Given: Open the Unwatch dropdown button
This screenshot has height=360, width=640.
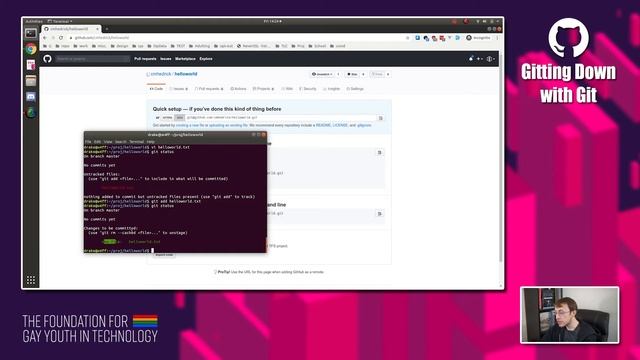Looking at the screenshot, I should [322, 74].
